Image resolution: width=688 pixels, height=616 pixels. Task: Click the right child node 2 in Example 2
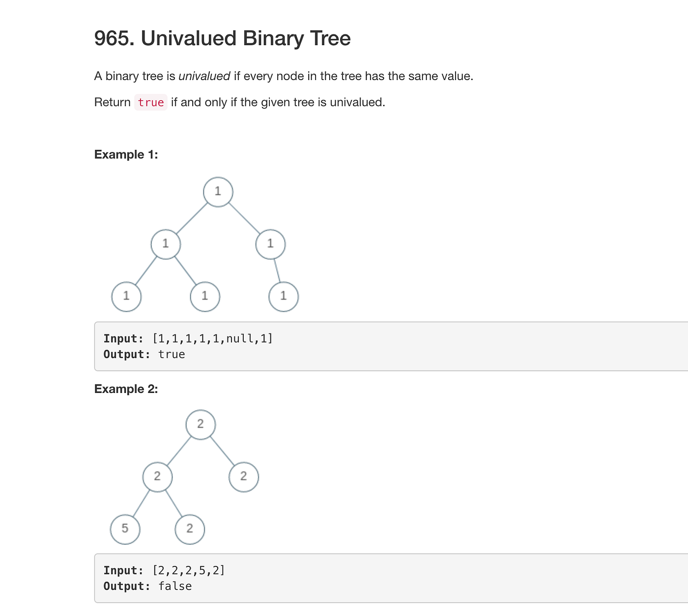pos(244,476)
